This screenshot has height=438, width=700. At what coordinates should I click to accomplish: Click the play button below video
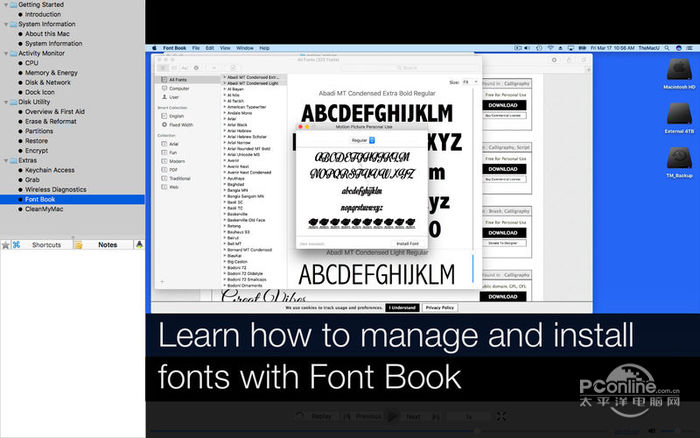pyautogui.click(x=393, y=417)
